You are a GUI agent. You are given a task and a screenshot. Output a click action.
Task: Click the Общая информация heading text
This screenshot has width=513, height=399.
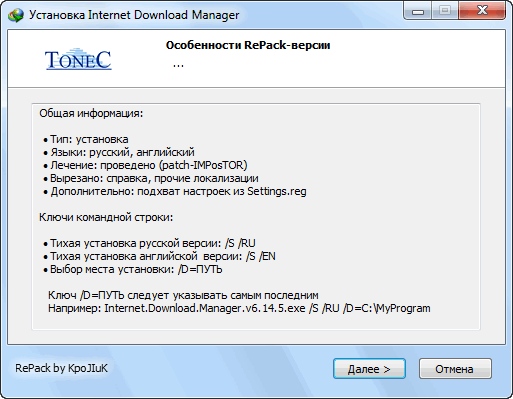[x=91, y=113]
